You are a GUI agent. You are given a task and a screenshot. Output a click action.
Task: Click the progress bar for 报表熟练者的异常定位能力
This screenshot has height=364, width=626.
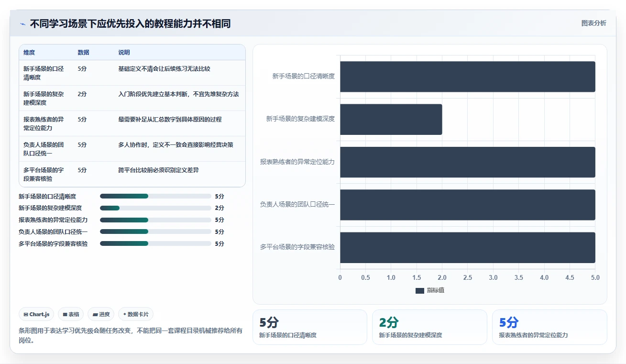point(155,220)
